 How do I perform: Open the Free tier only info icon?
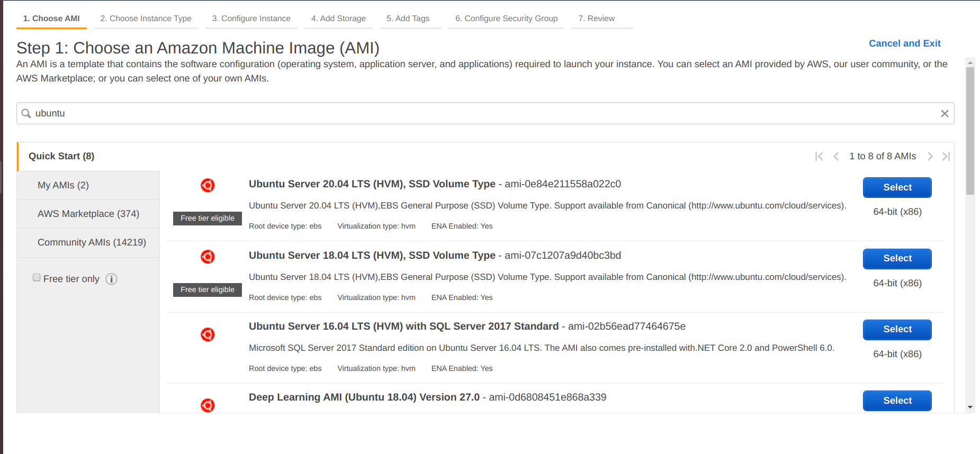click(x=111, y=279)
